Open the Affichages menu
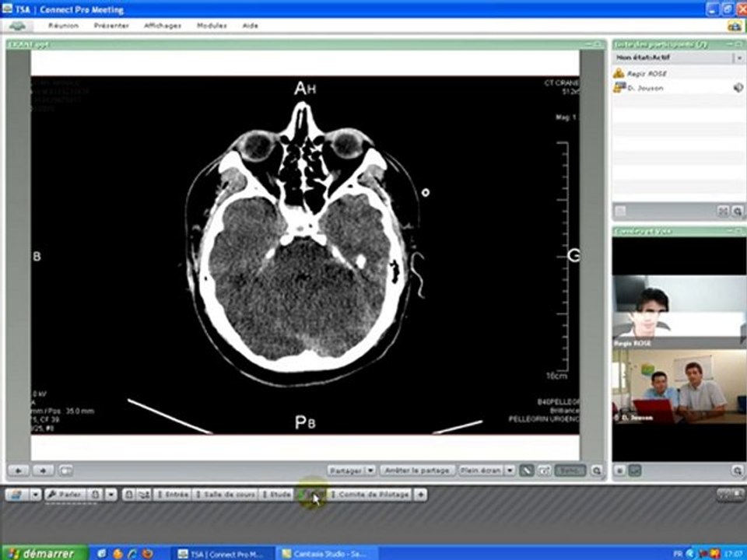The height and width of the screenshot is (560, 747). 163,25
